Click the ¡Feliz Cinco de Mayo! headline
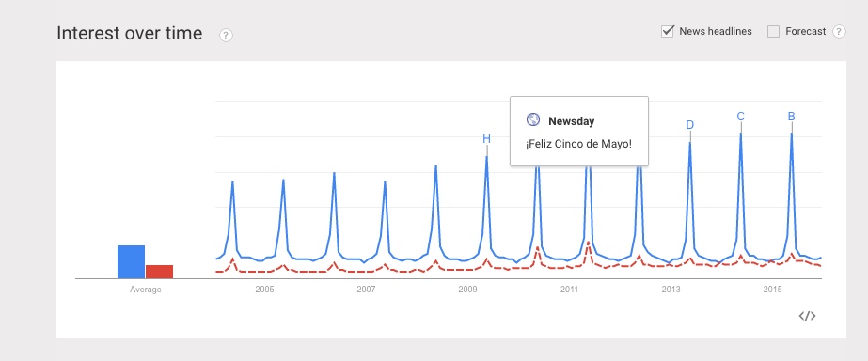 [x=578, y=144]
